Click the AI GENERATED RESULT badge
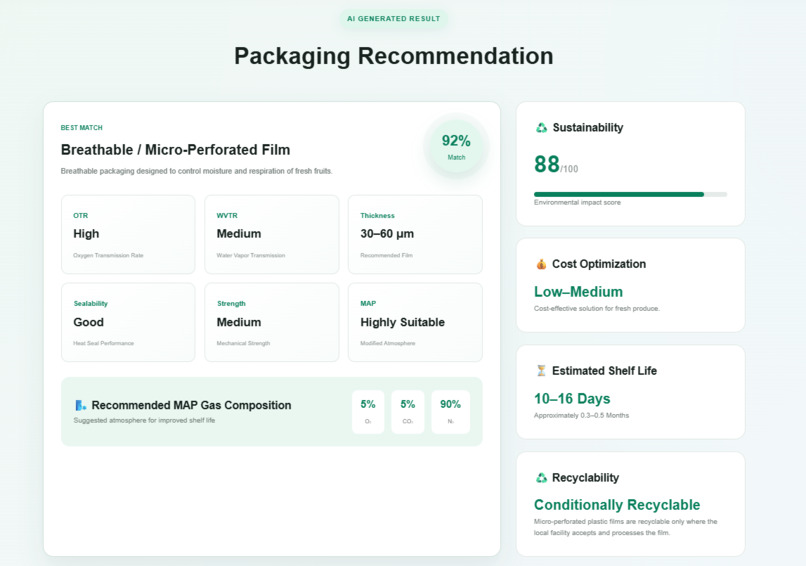Viewport: 806px width, 566px height. coord(393,19)
